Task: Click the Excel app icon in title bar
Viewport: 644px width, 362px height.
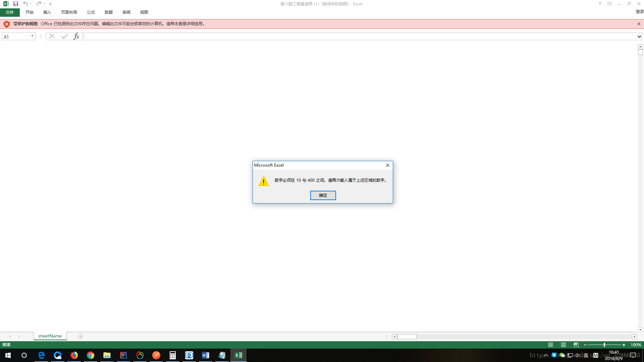Action: tap(6, 4)
